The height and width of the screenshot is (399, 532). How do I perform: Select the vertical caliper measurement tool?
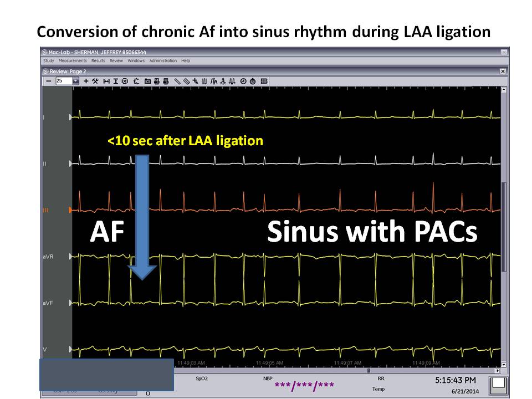coord(115,81)
